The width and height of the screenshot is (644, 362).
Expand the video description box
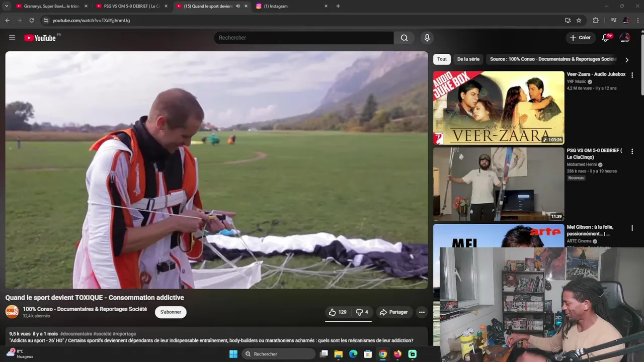pyautogui.click(x=216, y=337)
